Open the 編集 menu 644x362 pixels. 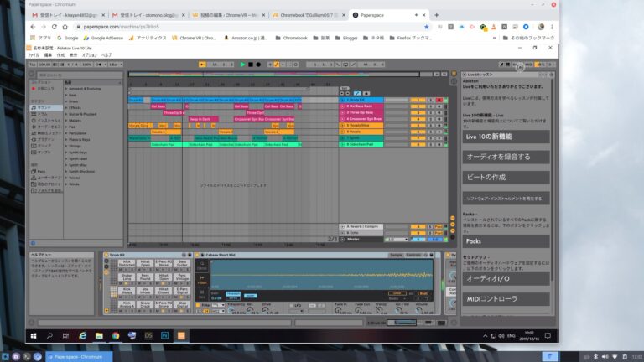pos(48,55)
